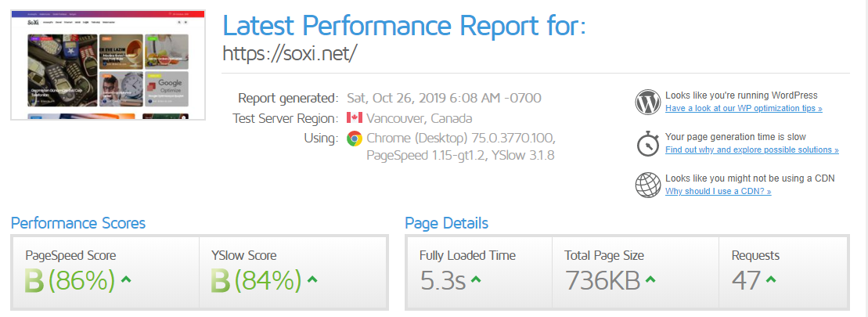
Task: Click the WordPress logo icon
Action: pos(648,103)
